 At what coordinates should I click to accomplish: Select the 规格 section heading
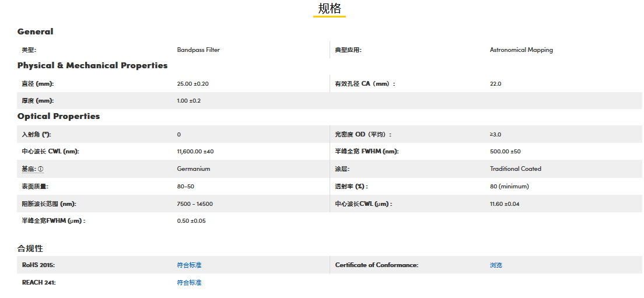330,9
